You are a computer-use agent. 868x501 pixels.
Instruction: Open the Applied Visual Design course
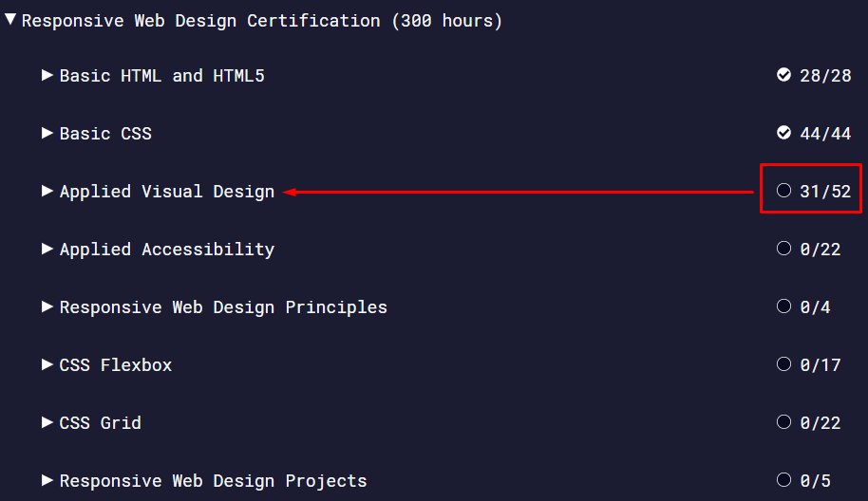tap(166, 192)
